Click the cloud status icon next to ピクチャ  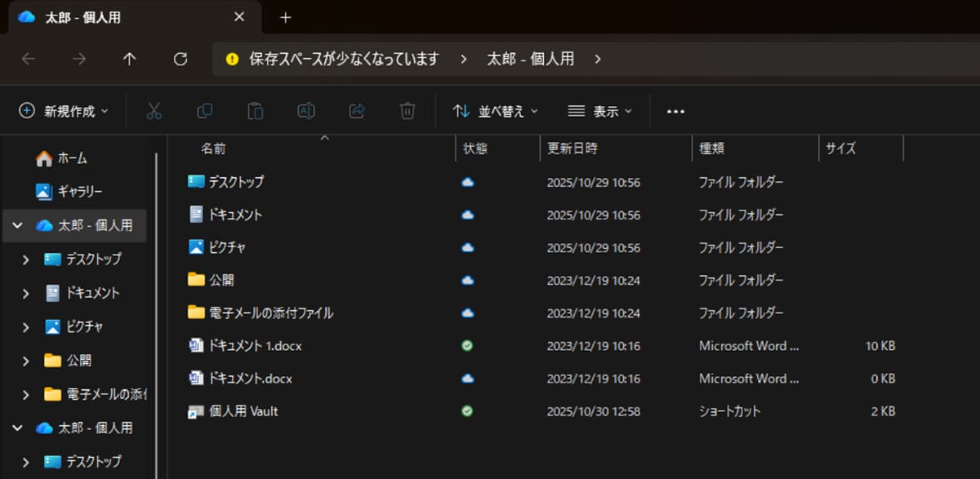(x=467, y=247)
